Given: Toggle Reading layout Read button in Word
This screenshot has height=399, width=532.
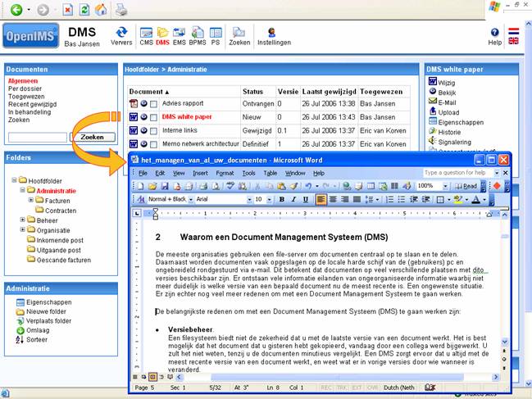Looking at the screenshot, I should tap(466, 186).
